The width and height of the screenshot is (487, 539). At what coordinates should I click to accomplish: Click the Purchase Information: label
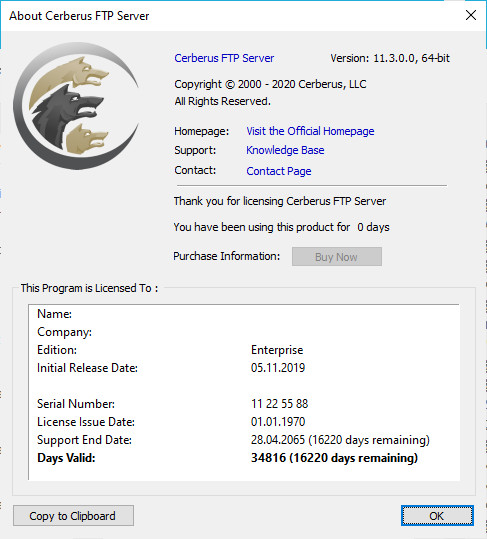[226, 256]
